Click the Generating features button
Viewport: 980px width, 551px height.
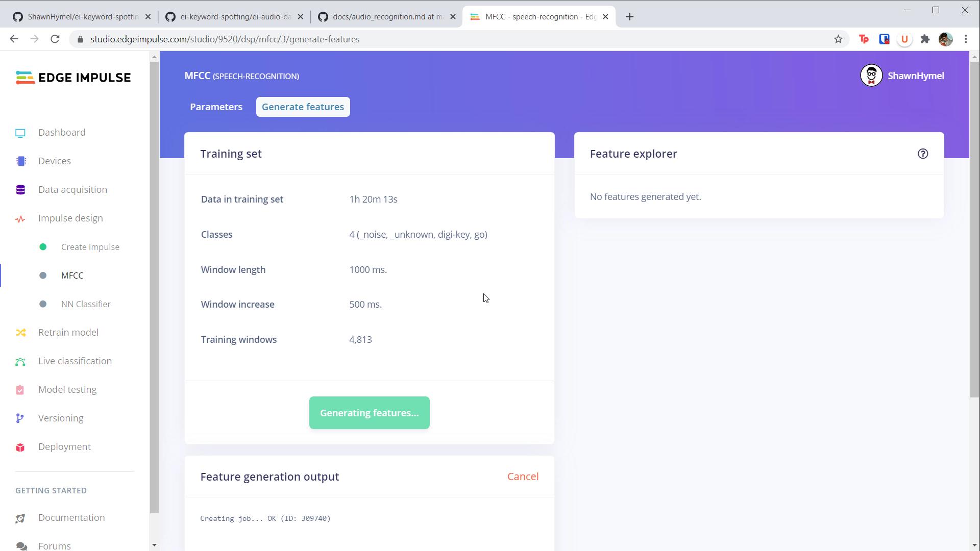369,412
